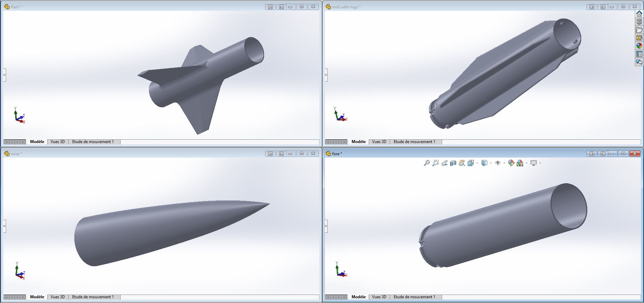Image resolution: width=644 pixels, height=303 pixels.
Task: Toggle the left panel handle in Part1 window
Action: click(4, 75)
